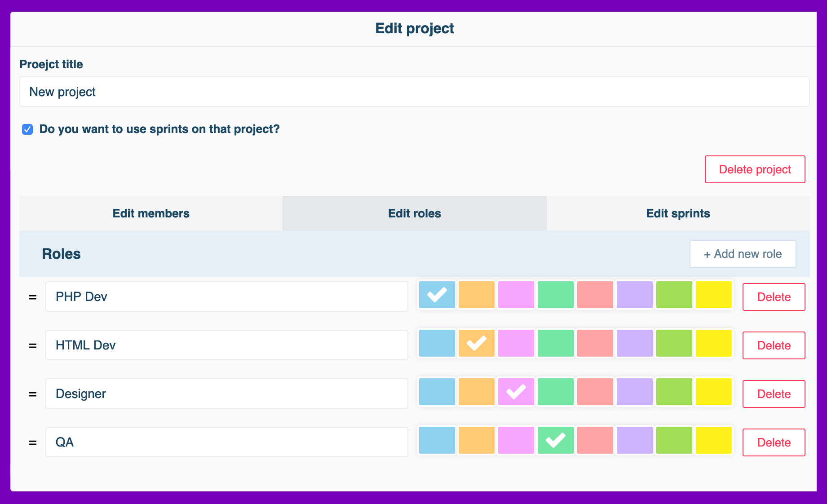Pick yellow color for PHP Dev role

pos(713,295)
